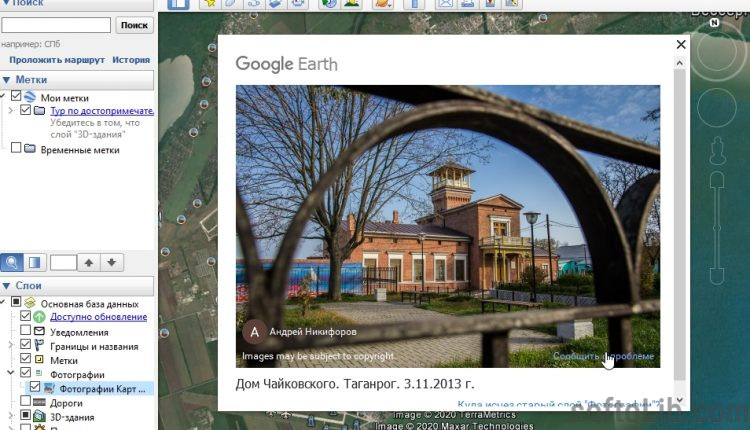Click the look-around joystick ring
The image size is (750, 430).
(716, 51)
